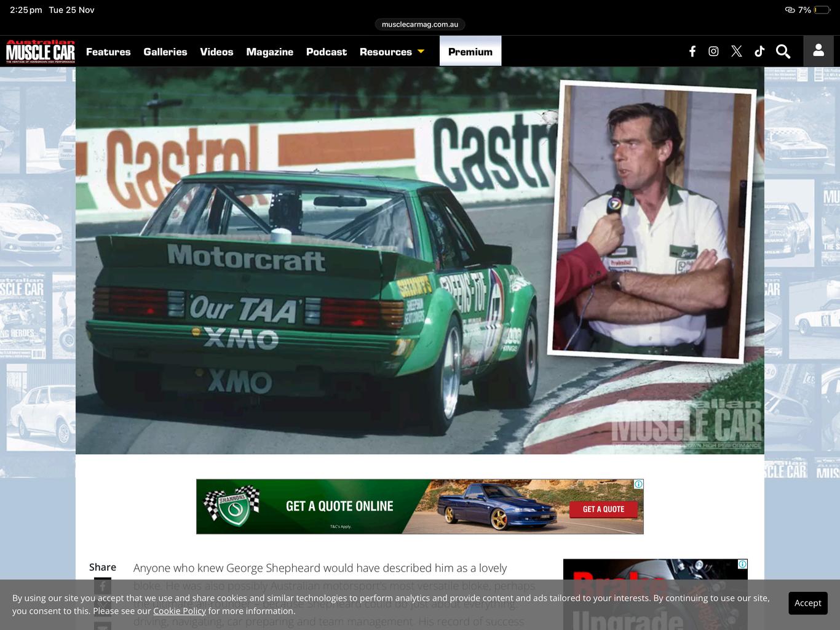Open the user account profile icon
840x630 pixels.
(x=818, y=51)
